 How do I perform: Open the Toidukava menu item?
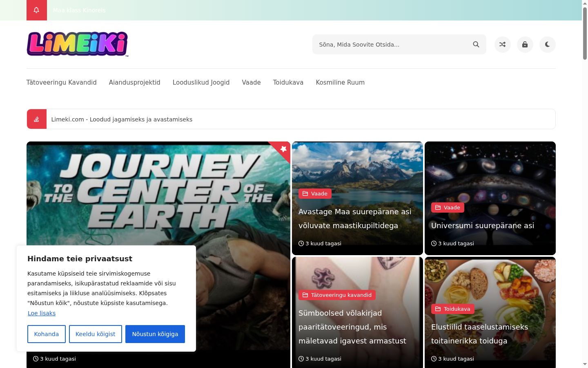(x=288, y=83)
